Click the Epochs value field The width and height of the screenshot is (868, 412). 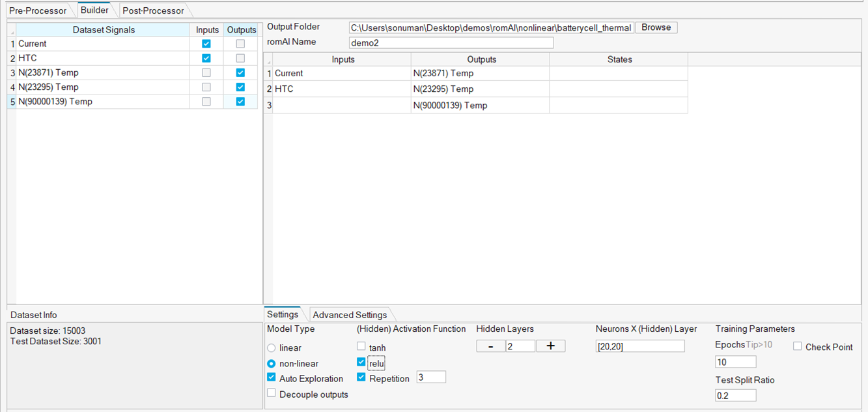click(x=736, y=362)
